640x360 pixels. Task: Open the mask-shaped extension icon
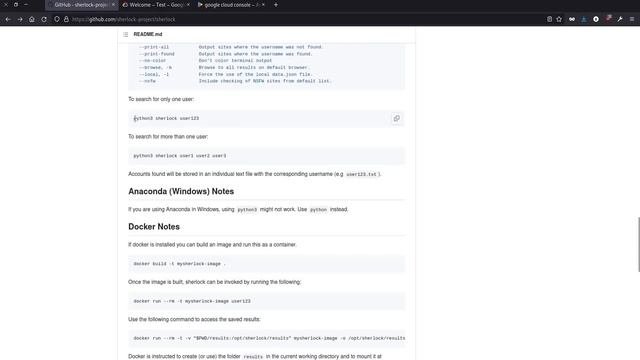pos(572,19)
